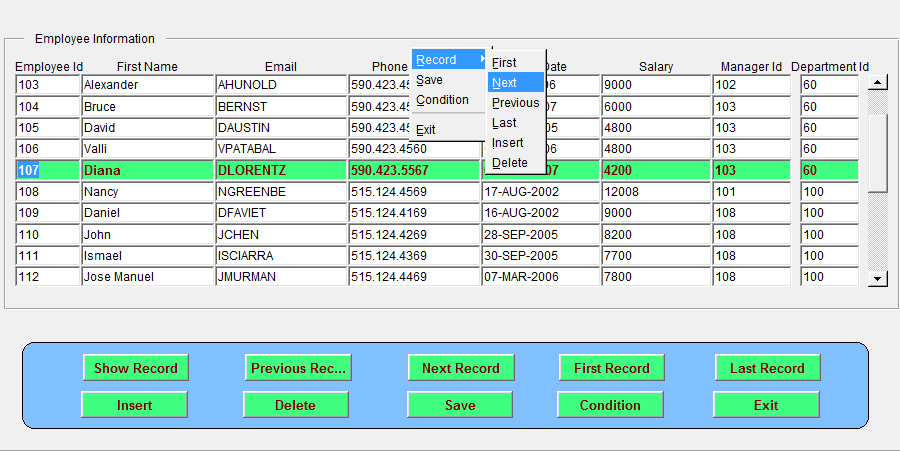Click the First Name field containing Ismael
This screenshot has height=451, width=900.
(x=148, y=256)
